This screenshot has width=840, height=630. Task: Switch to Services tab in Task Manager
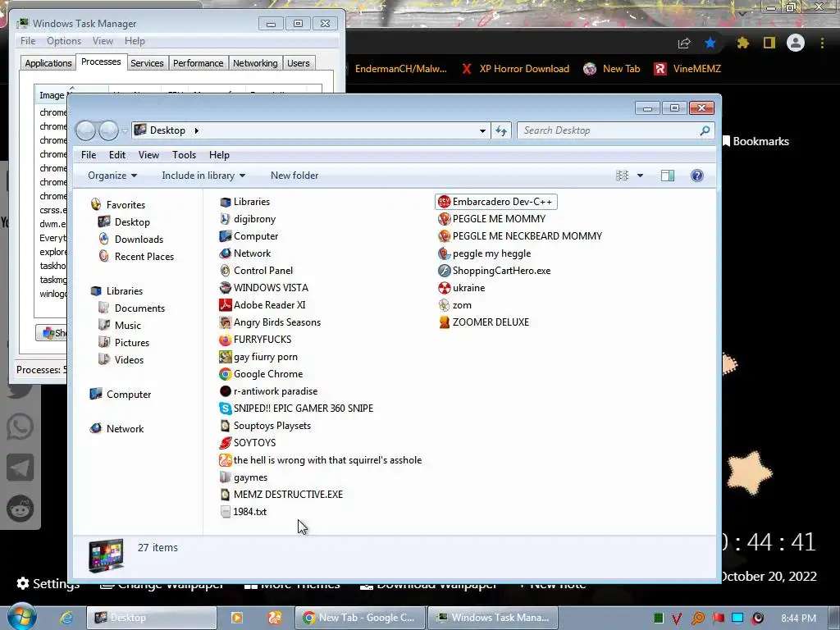[x=147, y=63]
